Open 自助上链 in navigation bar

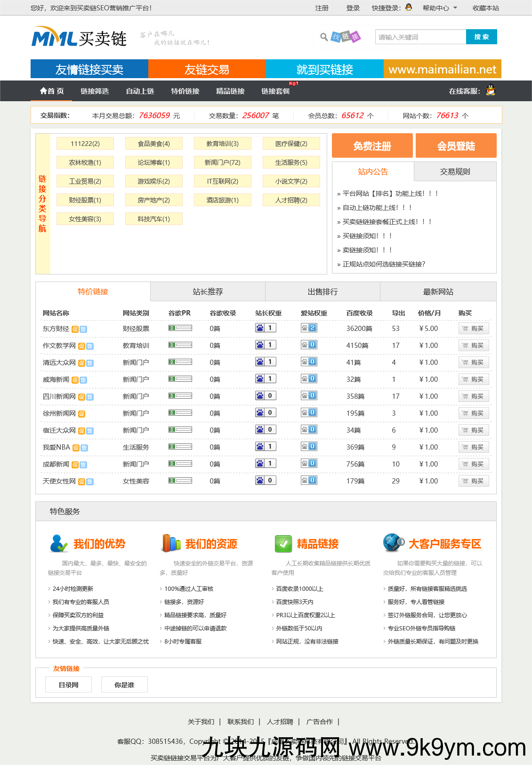(140, 91)
